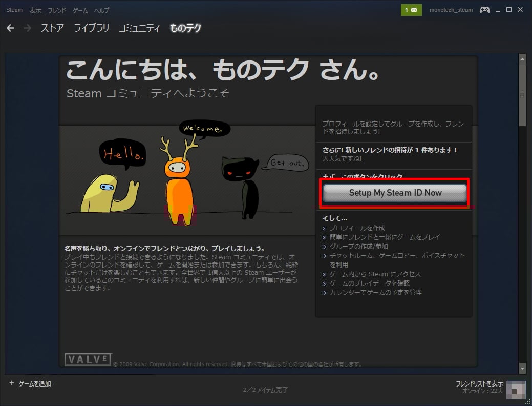The height and width of the screenshot is (406, 532).
Task: Open the ゲーム menu
Action: tap(80, 10)
